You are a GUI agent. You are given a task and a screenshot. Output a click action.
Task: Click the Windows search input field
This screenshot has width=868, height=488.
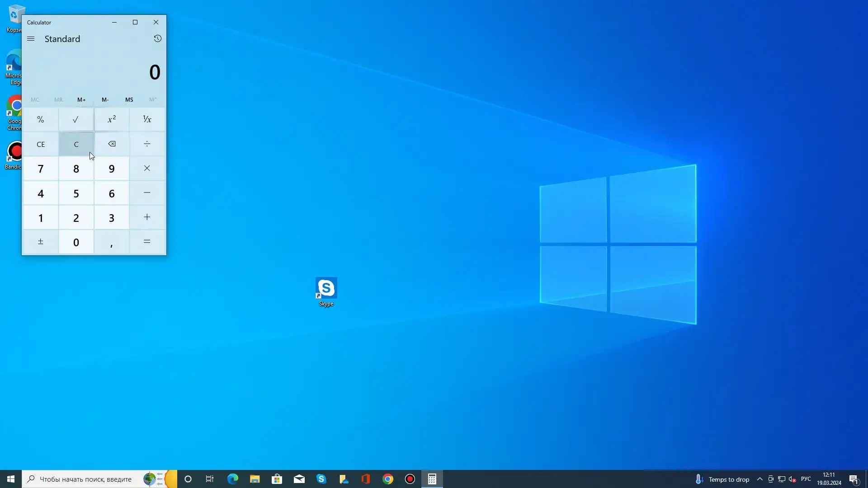[x=86, y=479]
